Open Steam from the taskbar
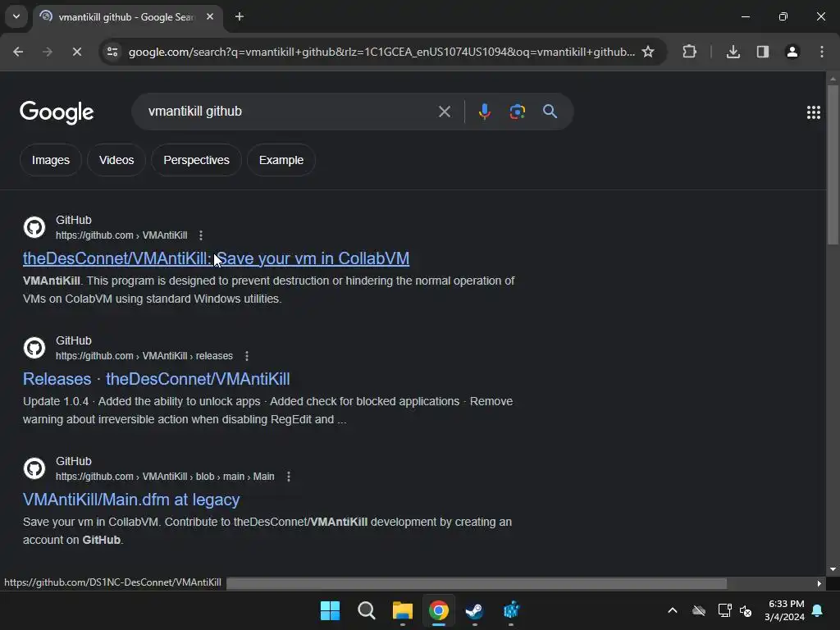 474,610
